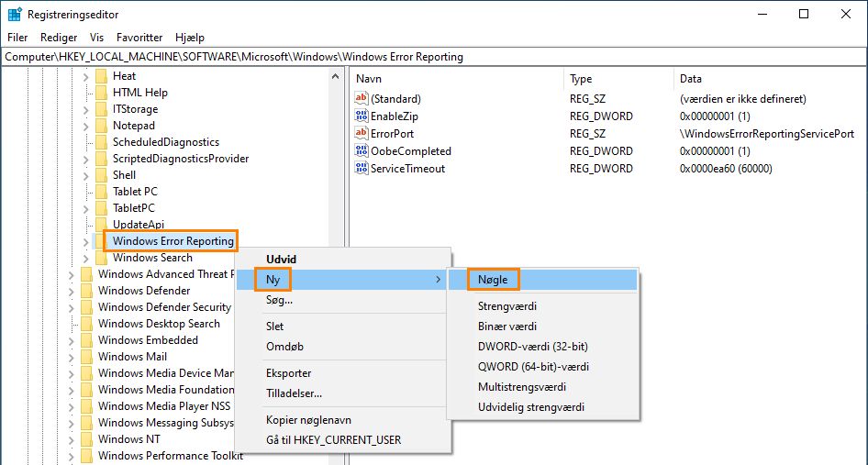Open the Rediger menu
This screenshot has height=465, width=868.
coord(59,38)
